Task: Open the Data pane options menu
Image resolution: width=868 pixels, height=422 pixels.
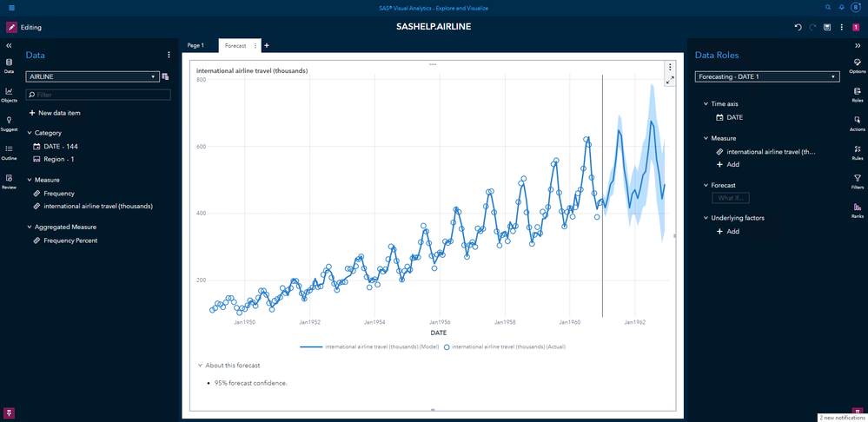Action: [169, 55]
